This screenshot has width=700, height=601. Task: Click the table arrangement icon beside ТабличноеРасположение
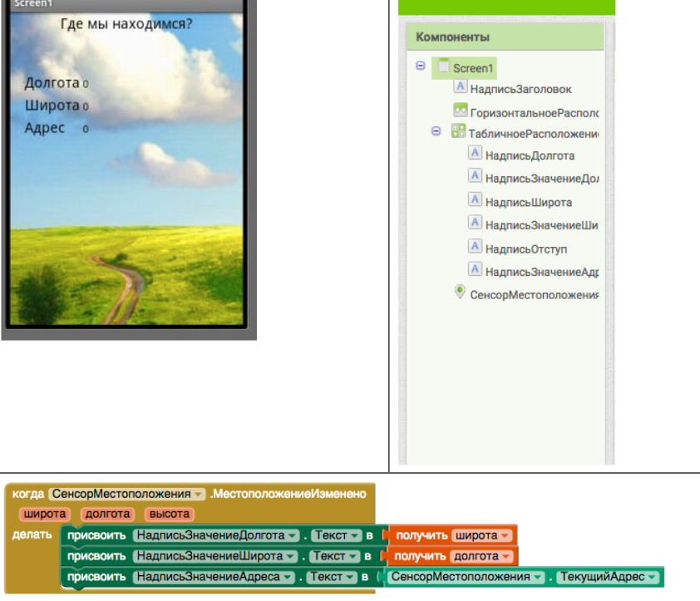pyautogui.click(x=458, y=131)
